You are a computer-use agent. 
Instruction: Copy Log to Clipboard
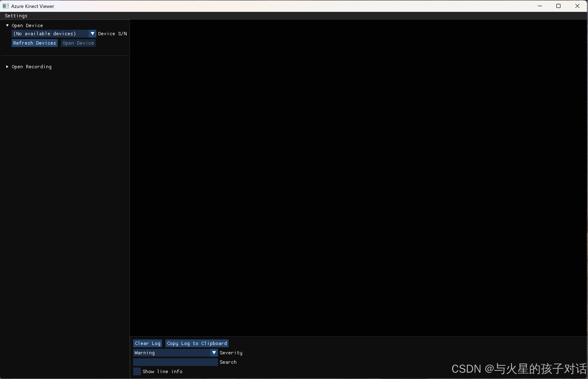[197, 343]
